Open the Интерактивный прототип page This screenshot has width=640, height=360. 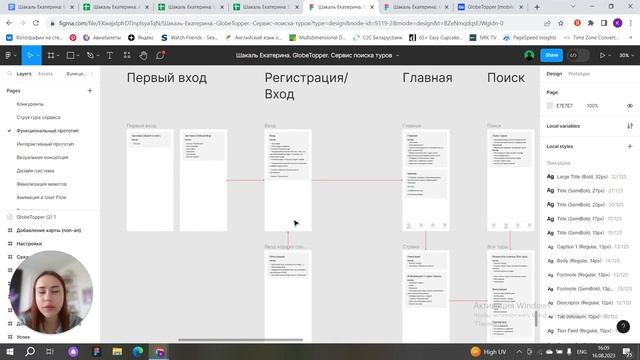click(x=45, y=144)
